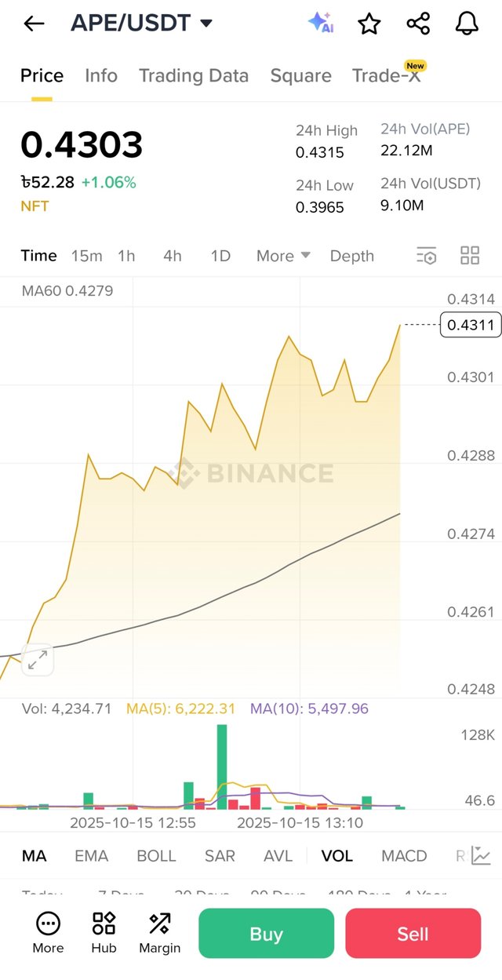502x980 pixels.
Task: Tap the grid layout icon
Action: [470, 255]
